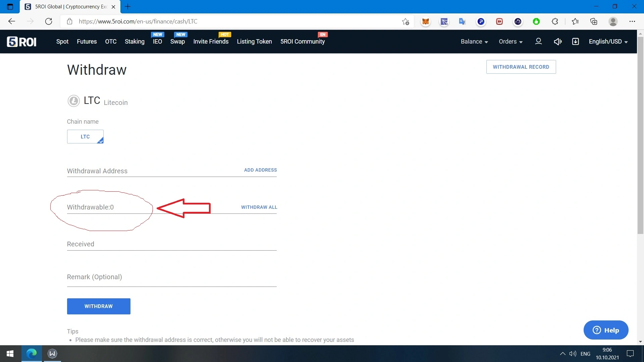Open the green circle extension icon
This screenshot has width=644, height=362.
pyautogui.click(x=536, y=21)
